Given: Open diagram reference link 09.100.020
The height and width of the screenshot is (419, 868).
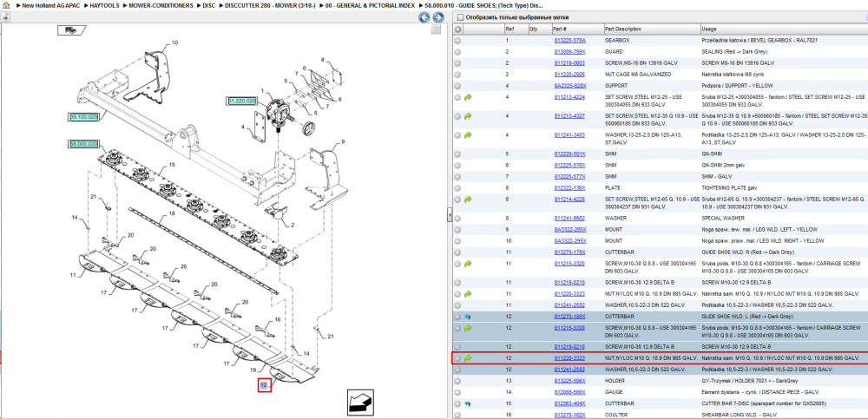Looking at the screenshot, I should point(83,117).
